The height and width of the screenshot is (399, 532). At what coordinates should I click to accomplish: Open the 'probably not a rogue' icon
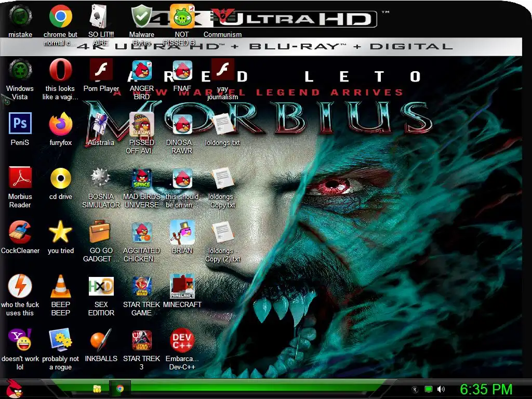(60, 340)
